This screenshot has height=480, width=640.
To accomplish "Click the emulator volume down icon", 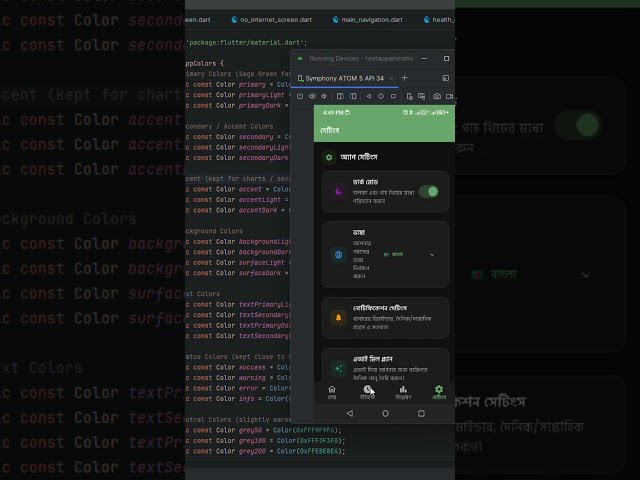I will 324,96.
